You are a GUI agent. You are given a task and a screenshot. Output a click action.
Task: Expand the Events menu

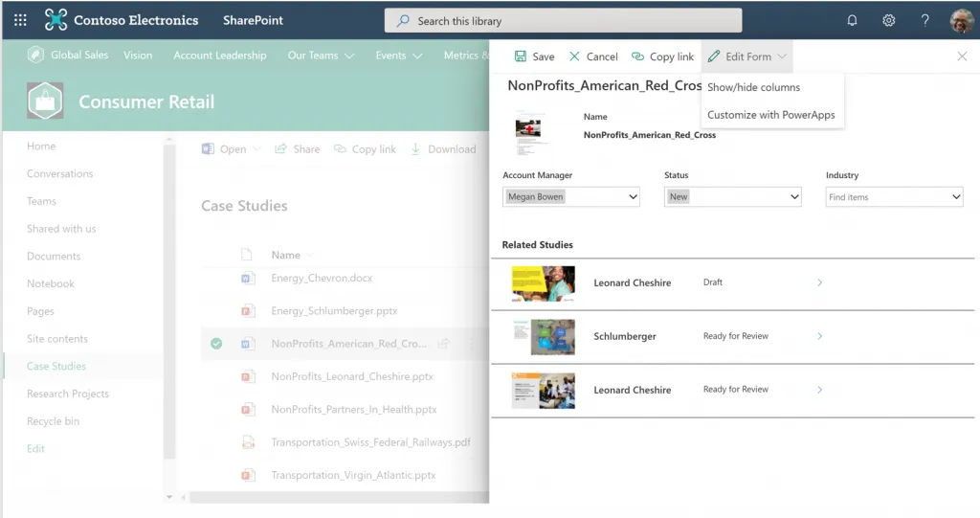417,56
